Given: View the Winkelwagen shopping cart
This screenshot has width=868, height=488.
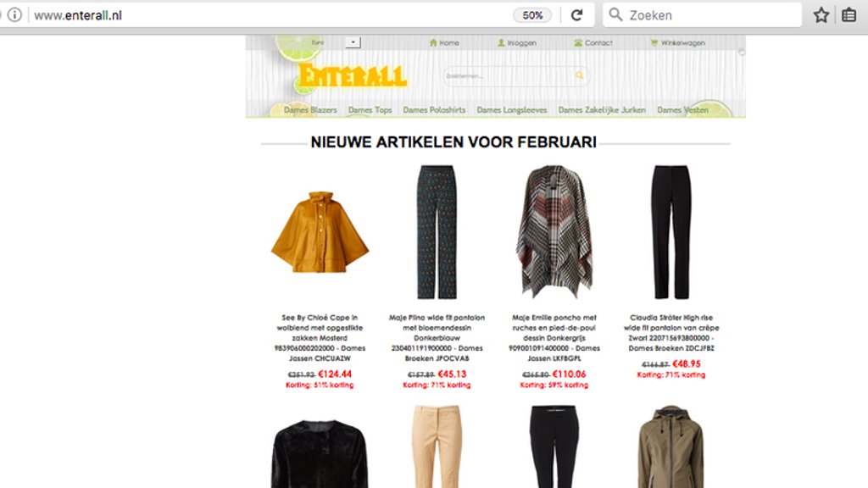Looking at the screenshot, I should 677,42.
